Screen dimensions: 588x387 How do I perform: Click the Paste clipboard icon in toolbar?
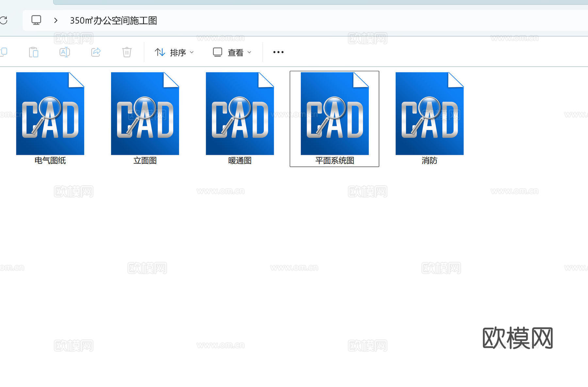tap(34, 52)
